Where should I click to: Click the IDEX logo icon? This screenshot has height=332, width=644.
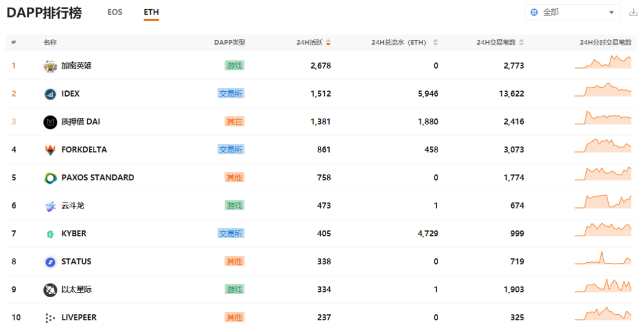click(x=50, y=94)
